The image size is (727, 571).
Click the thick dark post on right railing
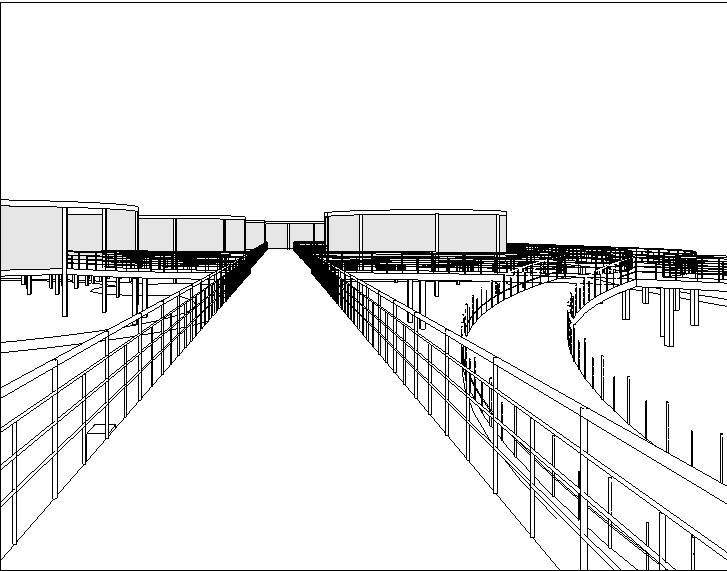580,497
